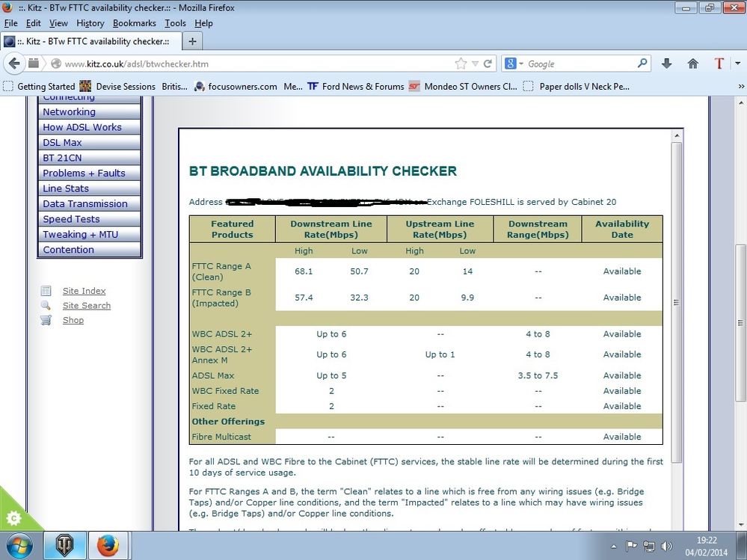
Task: Open Speed Tests sidebar link
Action: coord(89,219)
